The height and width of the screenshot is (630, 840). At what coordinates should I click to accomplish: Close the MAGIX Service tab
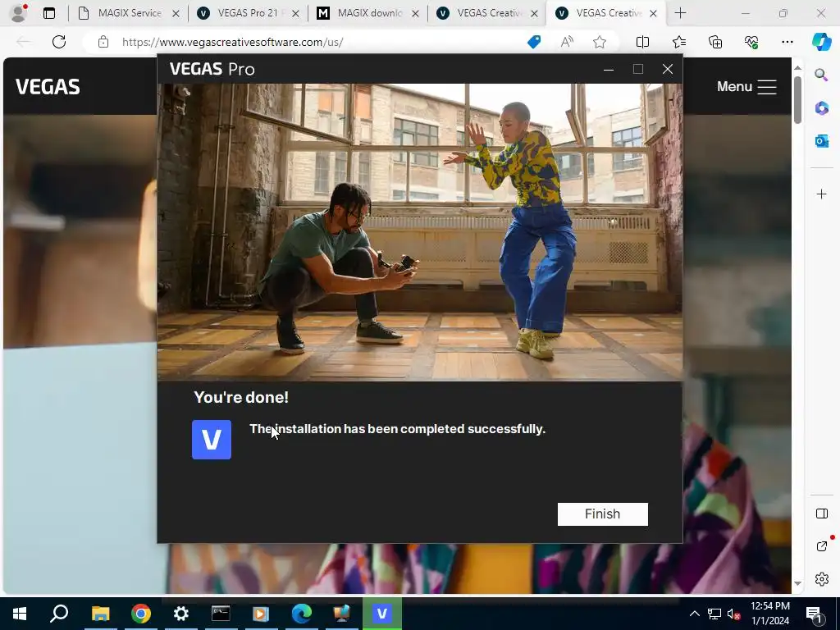coord(176,14)
